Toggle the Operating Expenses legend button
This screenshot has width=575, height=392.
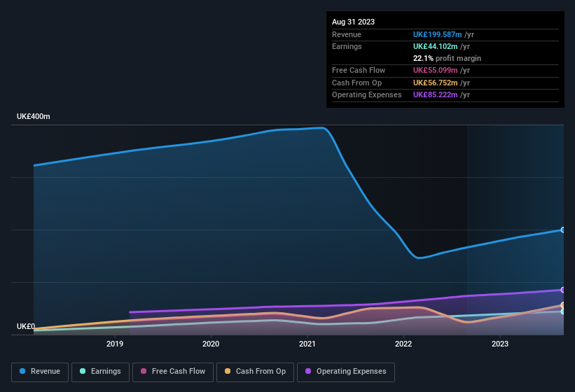[x=345, y=372]
